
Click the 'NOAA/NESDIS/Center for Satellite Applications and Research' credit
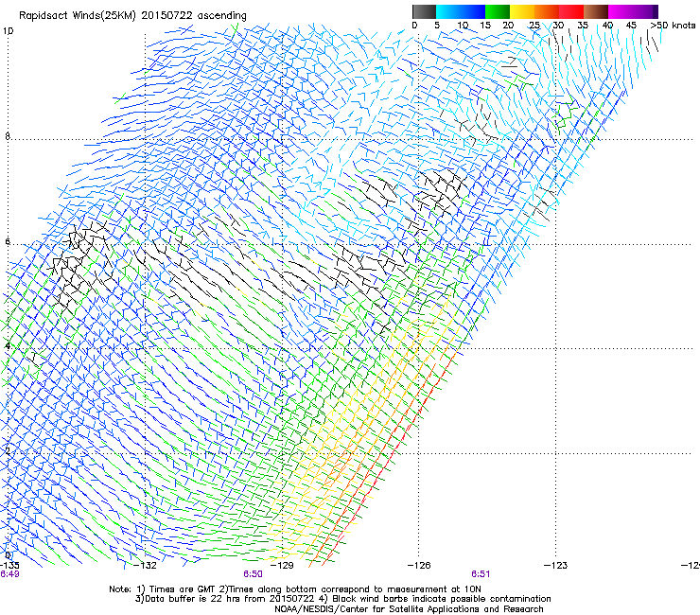click(409, 609)
